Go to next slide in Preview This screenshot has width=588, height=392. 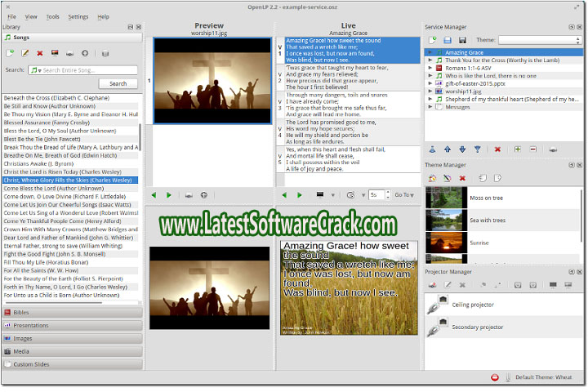[x=169, y=195]
